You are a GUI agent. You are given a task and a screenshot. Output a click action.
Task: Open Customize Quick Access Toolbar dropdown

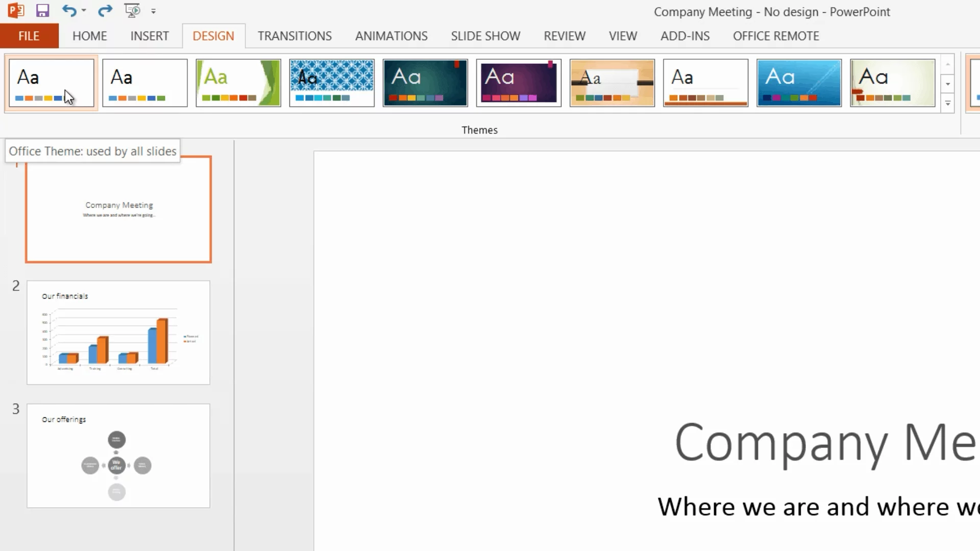pyautogui.click(x=154, y=11)
